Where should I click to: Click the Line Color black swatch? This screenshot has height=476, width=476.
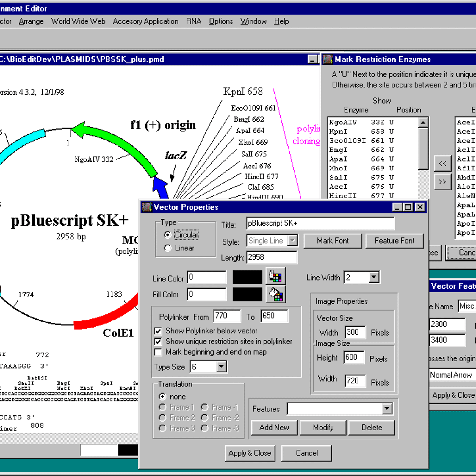pyautogui.click(x=248, y=277)
